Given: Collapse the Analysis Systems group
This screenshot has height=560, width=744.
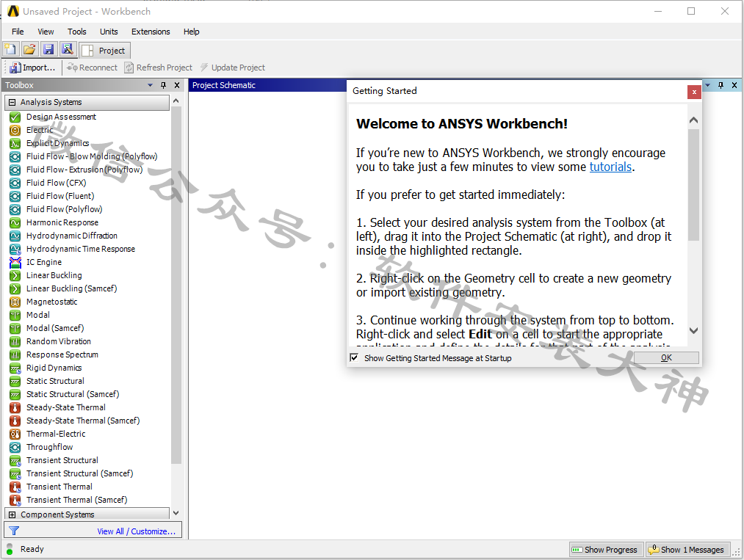Looking at the screenshot, I should click(12, 103).
